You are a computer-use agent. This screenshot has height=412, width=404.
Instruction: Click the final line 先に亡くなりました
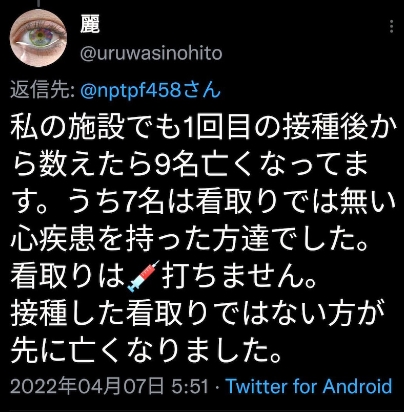pyautogui.click(x=146, y=350)
